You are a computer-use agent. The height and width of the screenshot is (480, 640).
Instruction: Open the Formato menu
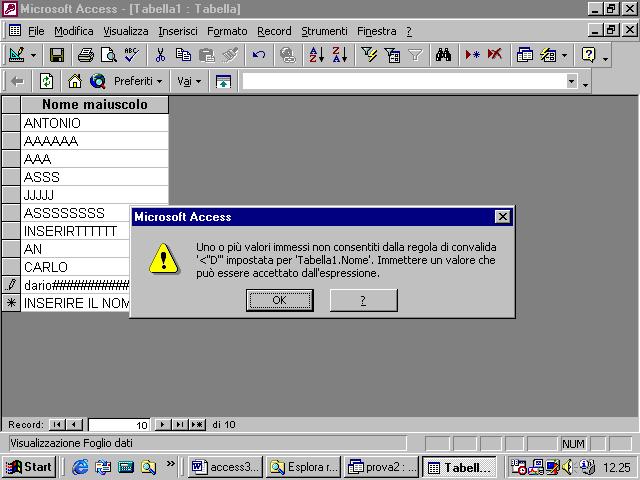click(227, 31)
